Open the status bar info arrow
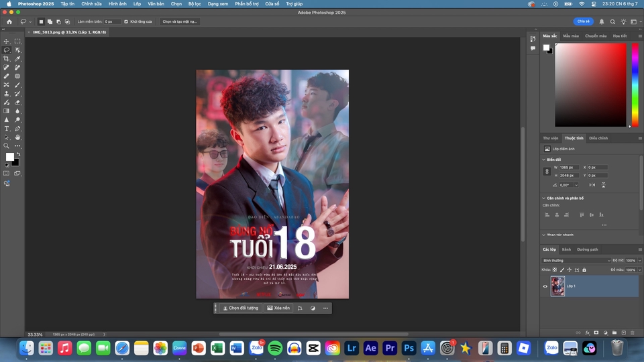The width and height of the screenshot is (644, 362). coord(105,335)
